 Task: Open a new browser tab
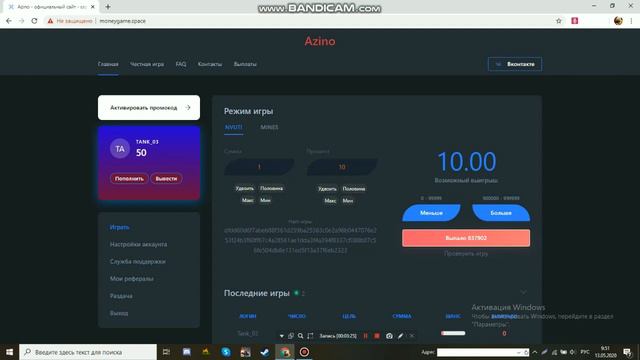(x=108, y=7)
